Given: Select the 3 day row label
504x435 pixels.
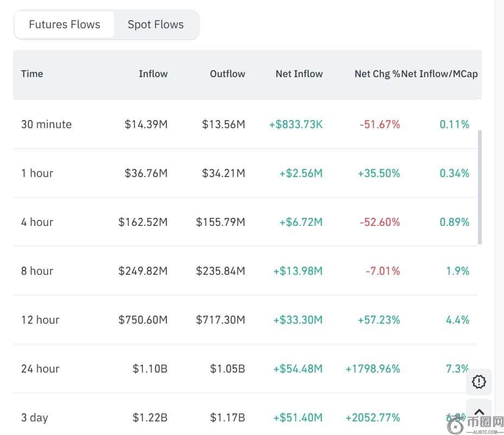Looking at the screenshot, I should coord(35,418).
